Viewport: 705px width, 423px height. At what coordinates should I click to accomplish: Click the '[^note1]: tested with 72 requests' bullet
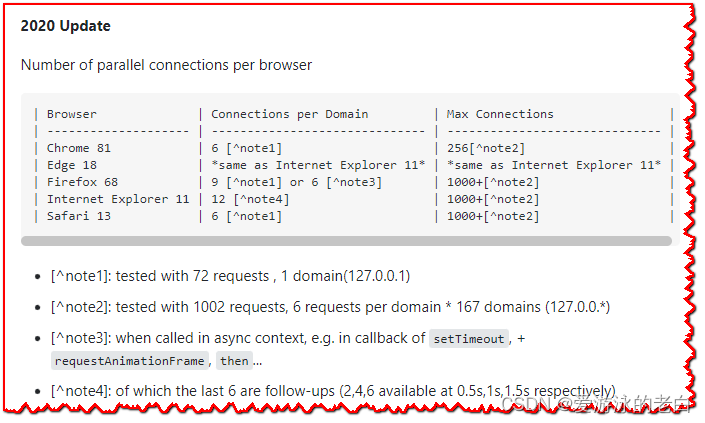[x=230, y=276]
